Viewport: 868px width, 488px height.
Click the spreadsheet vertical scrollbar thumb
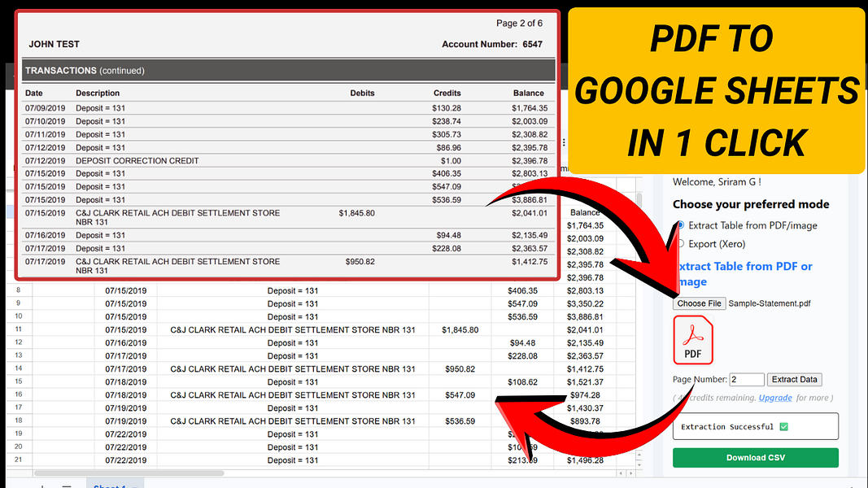click(639, 198)
